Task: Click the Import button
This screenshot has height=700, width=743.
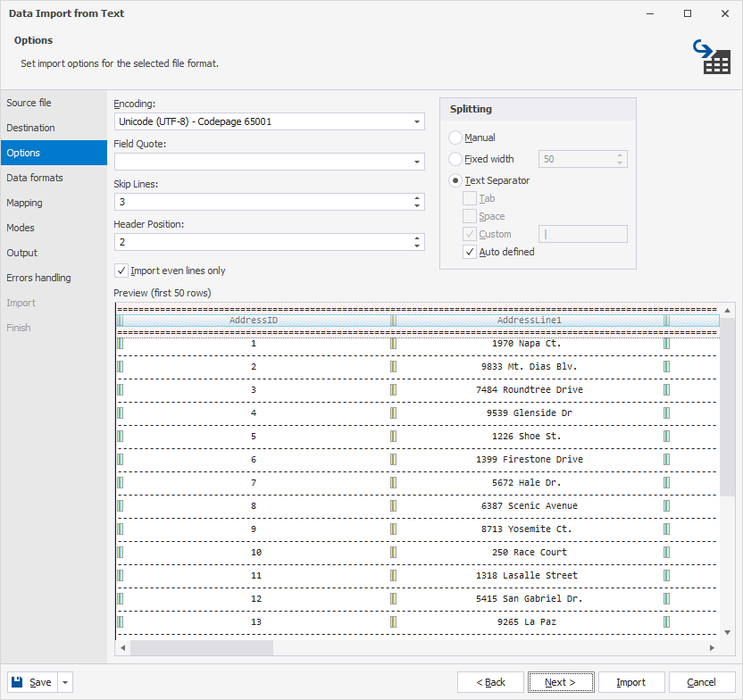Action: coord(631,682)
